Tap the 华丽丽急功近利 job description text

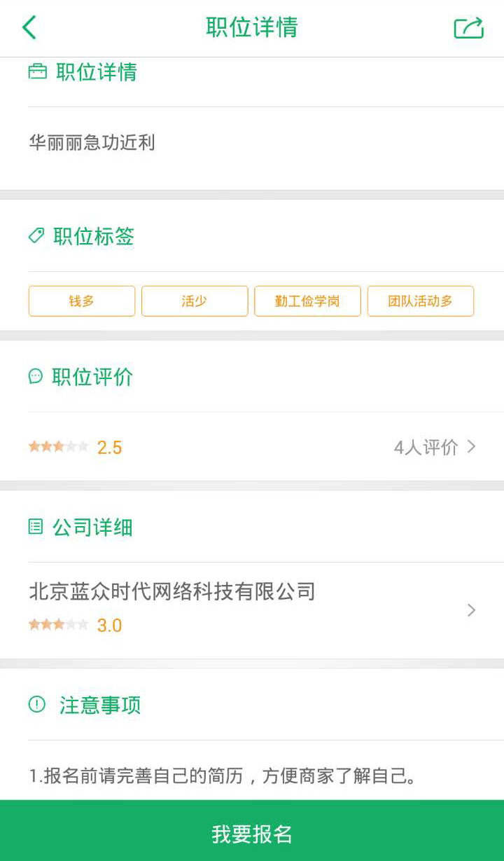point(92,143)
